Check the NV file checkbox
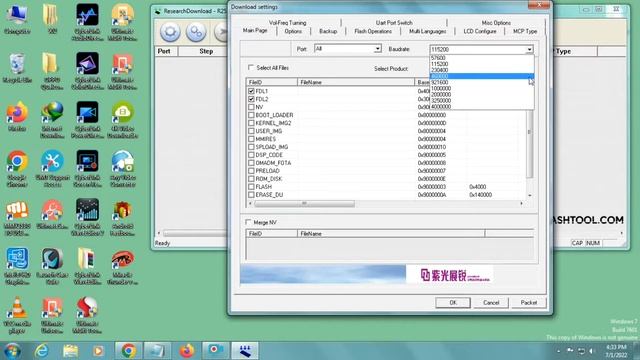The height and width of the screenshot is (360, 640). (x=251, y=107)
